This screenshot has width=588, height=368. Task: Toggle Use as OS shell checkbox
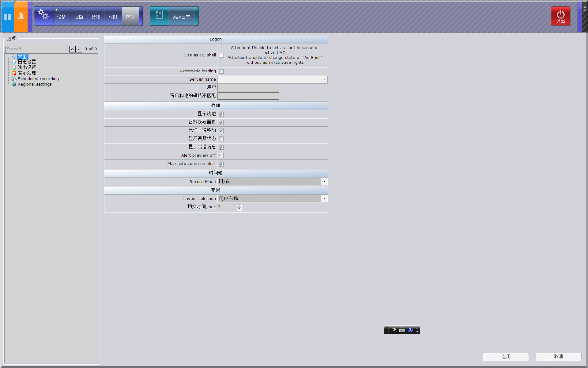point(221,55)
